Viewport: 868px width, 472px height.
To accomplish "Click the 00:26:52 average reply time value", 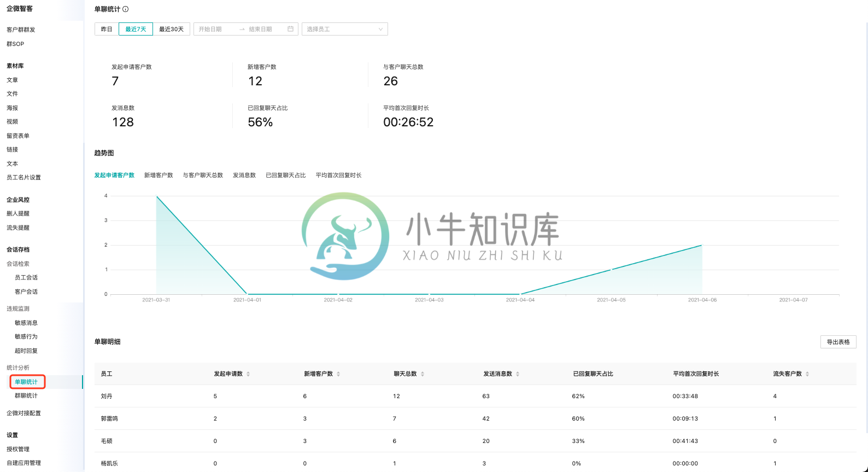I will 408,122.
